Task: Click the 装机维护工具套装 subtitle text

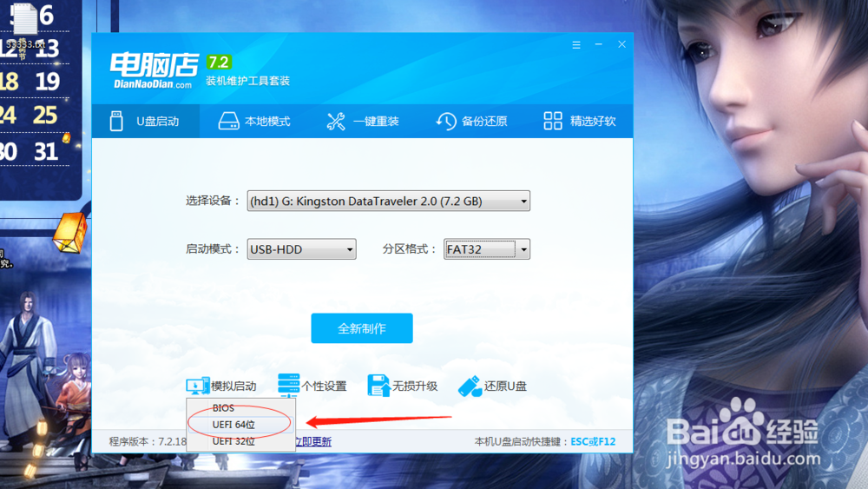Action: pos(247,81)
